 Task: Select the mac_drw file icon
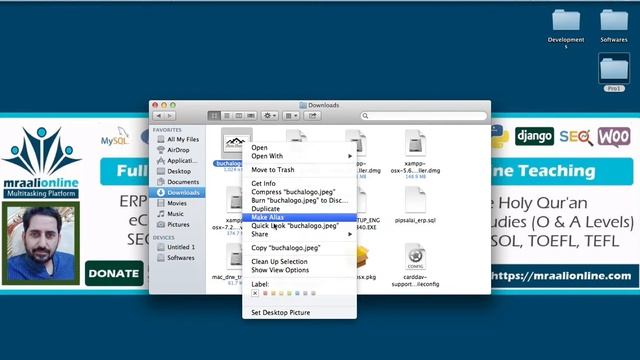[235, 257]
